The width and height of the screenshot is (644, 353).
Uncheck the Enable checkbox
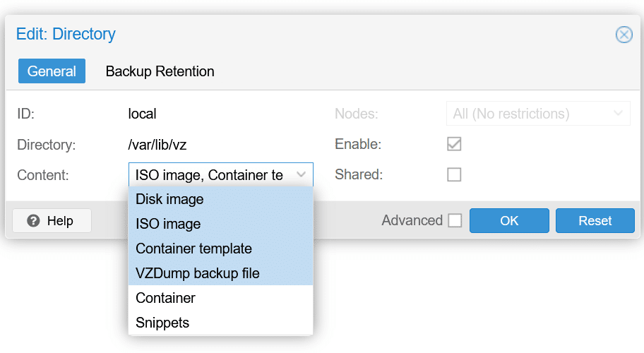[x=454, y=144]
